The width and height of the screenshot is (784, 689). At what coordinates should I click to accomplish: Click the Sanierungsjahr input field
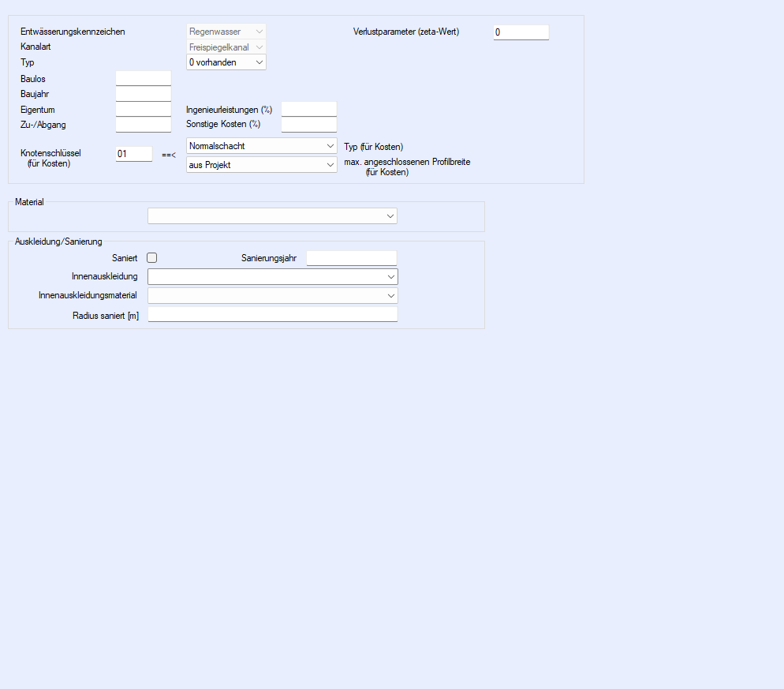pos(351,258)
